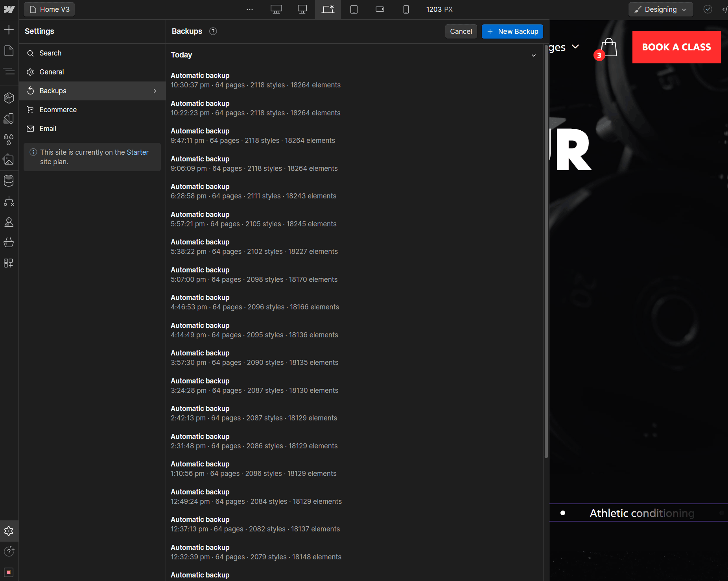Screen dimensions: 728x581
Task: Select the 12:49:24 pm automatic backup
Action: point(355,497)
